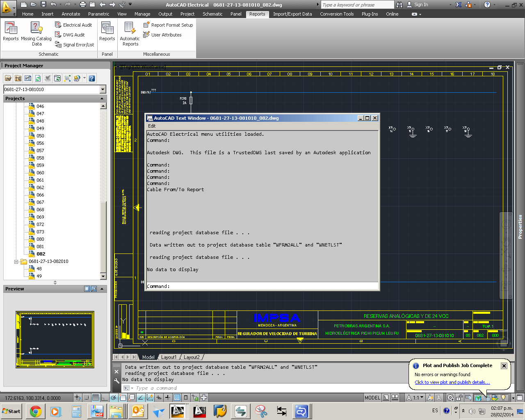Go to previous project drawing arrow
Screen dimensions: 525x420
(103, 5)
